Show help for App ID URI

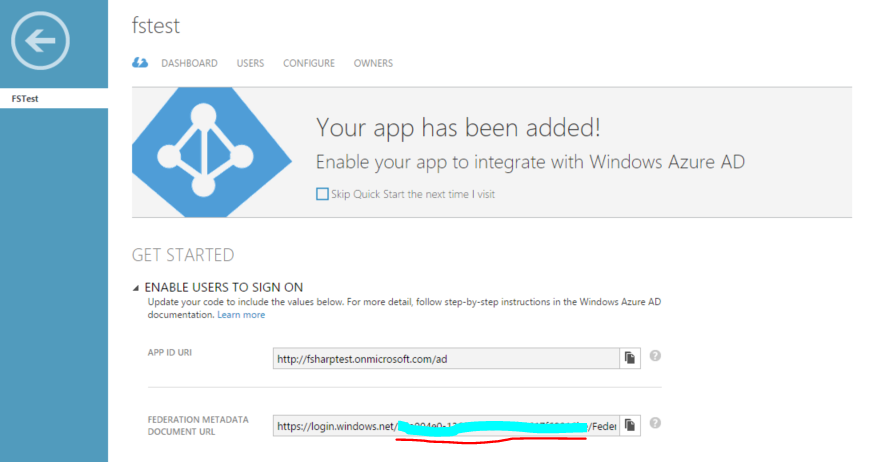pyautogui.click(x=655, y=356)
